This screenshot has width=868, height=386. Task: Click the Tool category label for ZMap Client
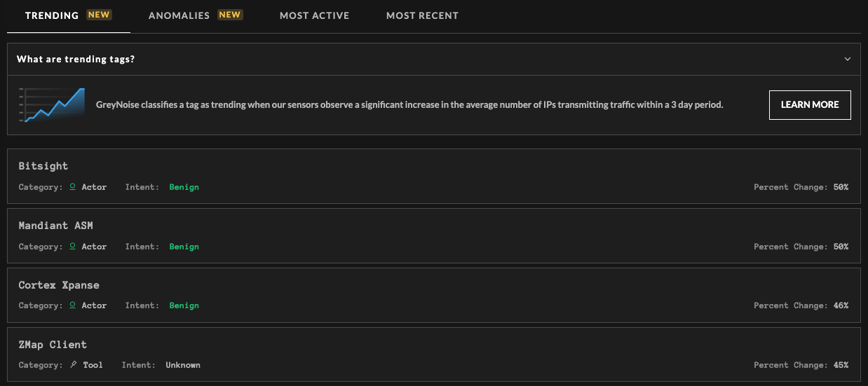pos(93,365)
